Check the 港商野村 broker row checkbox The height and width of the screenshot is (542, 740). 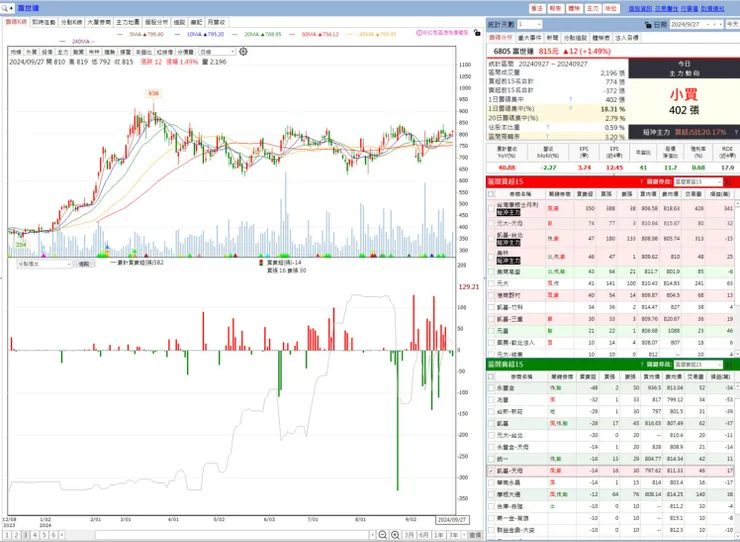pos(491,295)
